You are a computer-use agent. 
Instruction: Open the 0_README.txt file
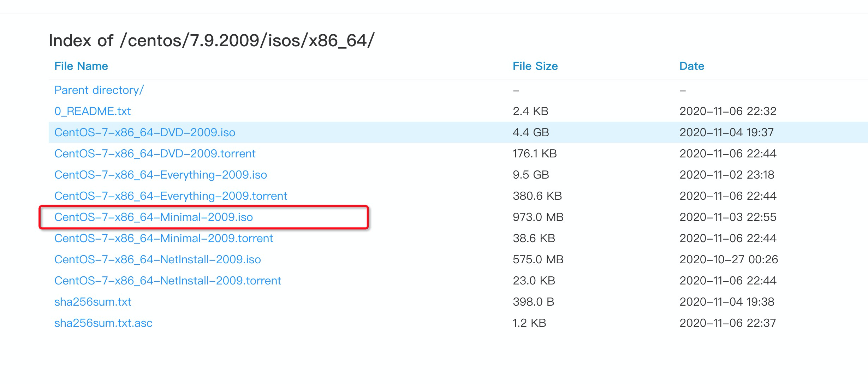tap(93, 111)
